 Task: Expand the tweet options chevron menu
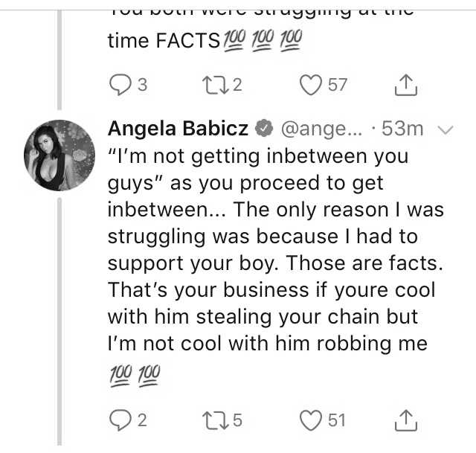pyautogui.click(x=446, y=129)
